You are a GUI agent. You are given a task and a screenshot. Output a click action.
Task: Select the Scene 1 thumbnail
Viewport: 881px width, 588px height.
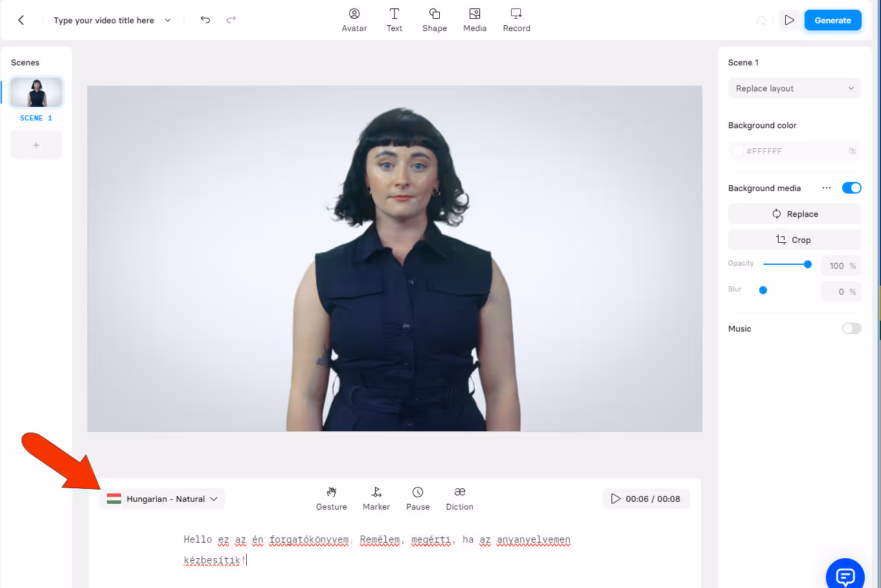click(x=36, y=92)
